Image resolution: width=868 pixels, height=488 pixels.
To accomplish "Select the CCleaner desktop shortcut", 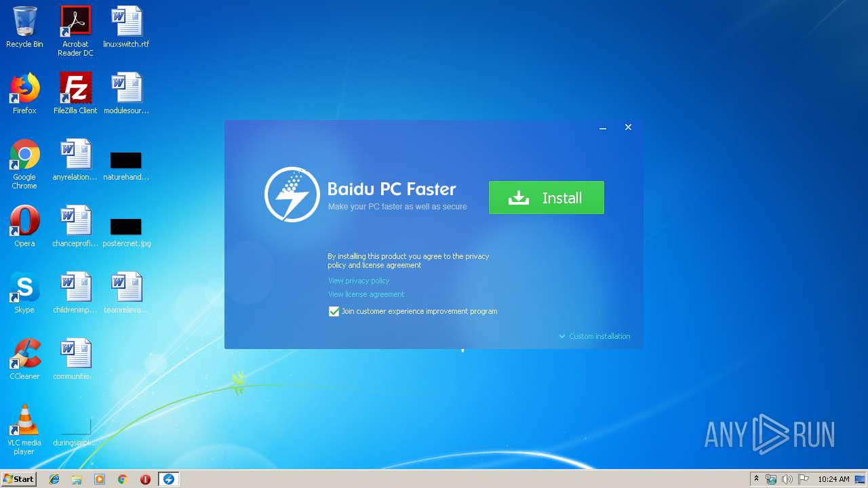I will [x=24, y=359].
